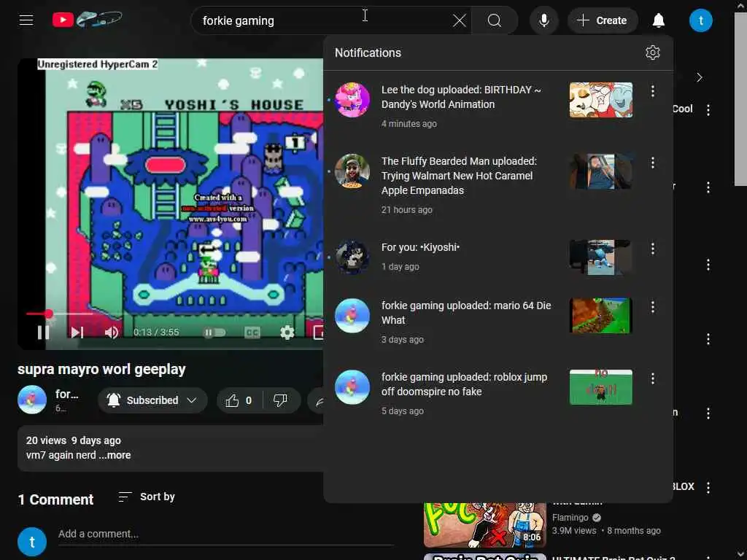This screenshot has width=747, height=560.
Task: Open the hamburger guide menu
Action: [26, 20]
